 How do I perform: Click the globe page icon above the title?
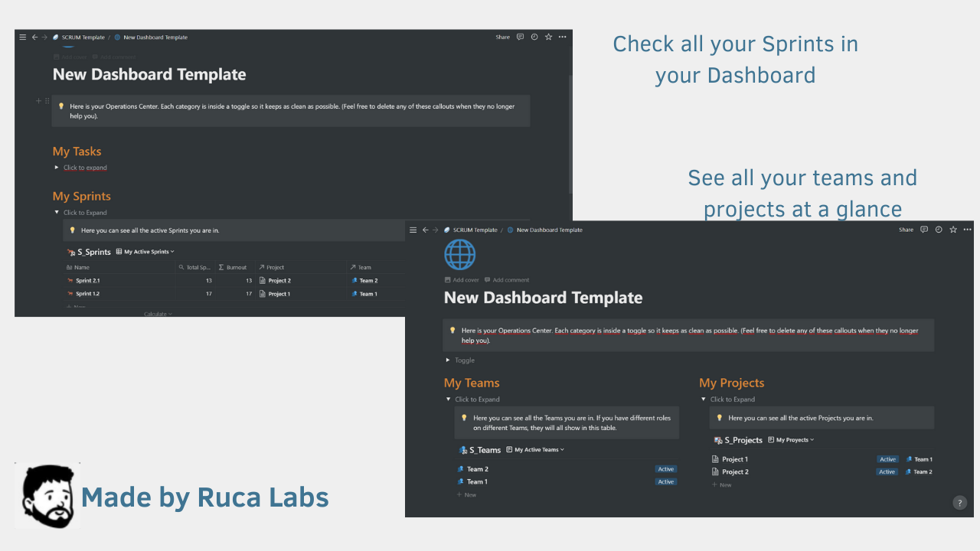point(459,254)
